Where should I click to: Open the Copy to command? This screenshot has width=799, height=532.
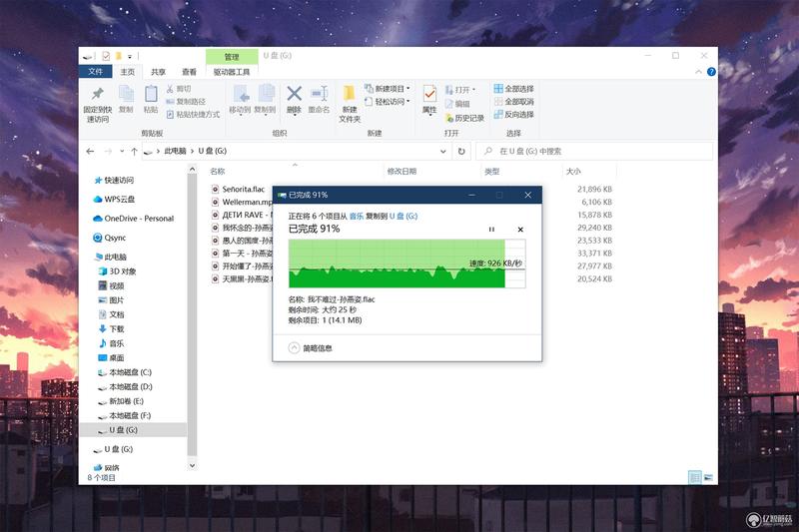[265, 99]
